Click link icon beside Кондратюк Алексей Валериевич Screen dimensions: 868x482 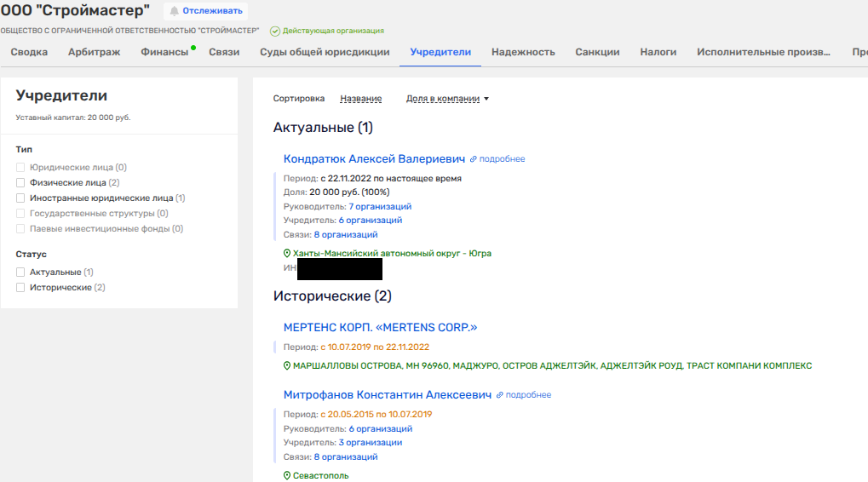[474, 159]
